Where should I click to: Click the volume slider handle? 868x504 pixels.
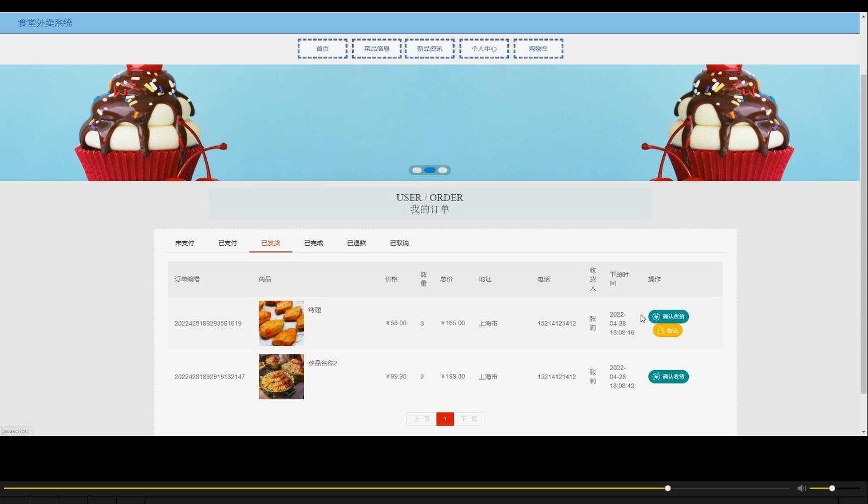(x=832, y=488)
